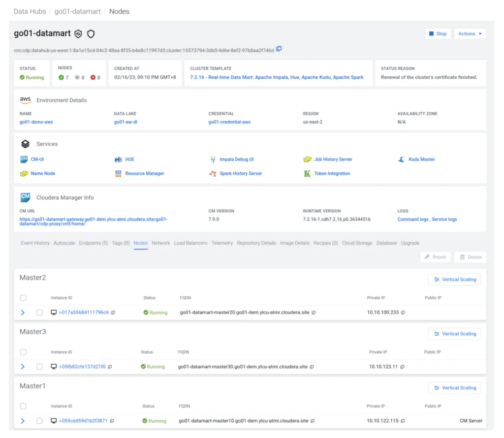Click the Stop button
This screenshot has height=438, width=504.
point(438,33)
